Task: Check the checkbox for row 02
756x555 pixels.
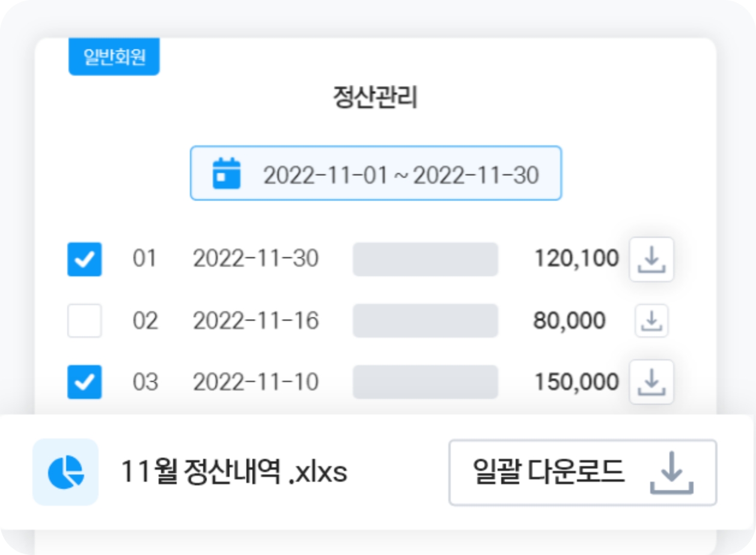Action: coord(84,321)
